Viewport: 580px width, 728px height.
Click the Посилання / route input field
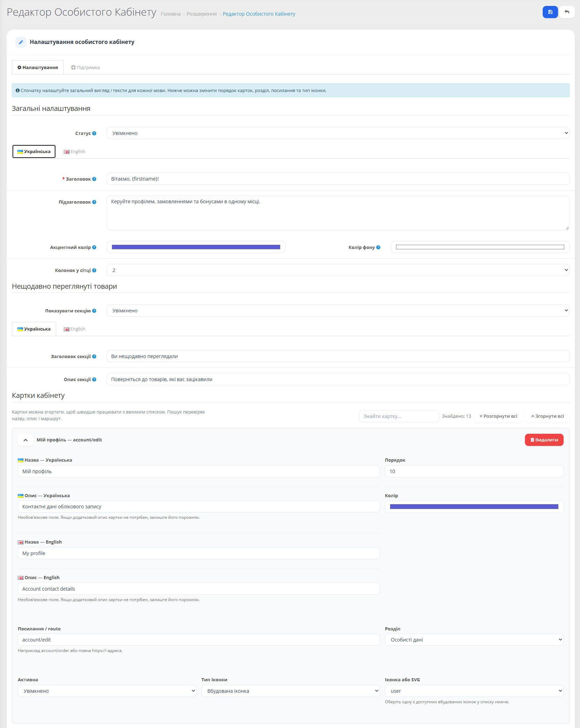199,640
